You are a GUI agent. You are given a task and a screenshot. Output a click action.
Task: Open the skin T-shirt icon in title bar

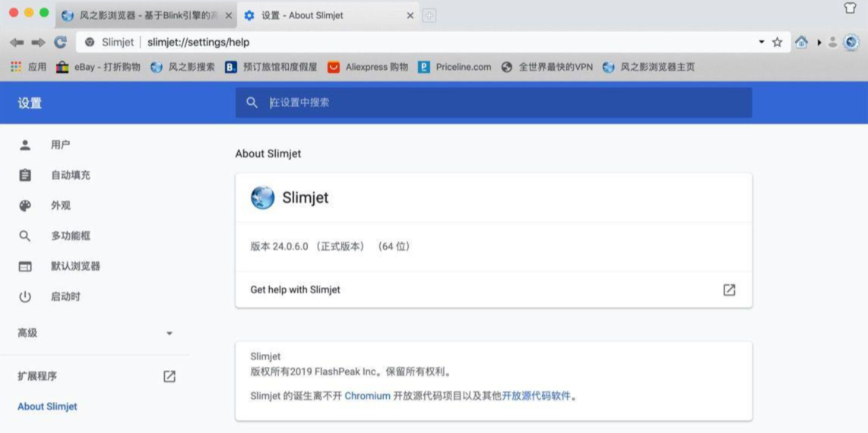coord(851,9)
